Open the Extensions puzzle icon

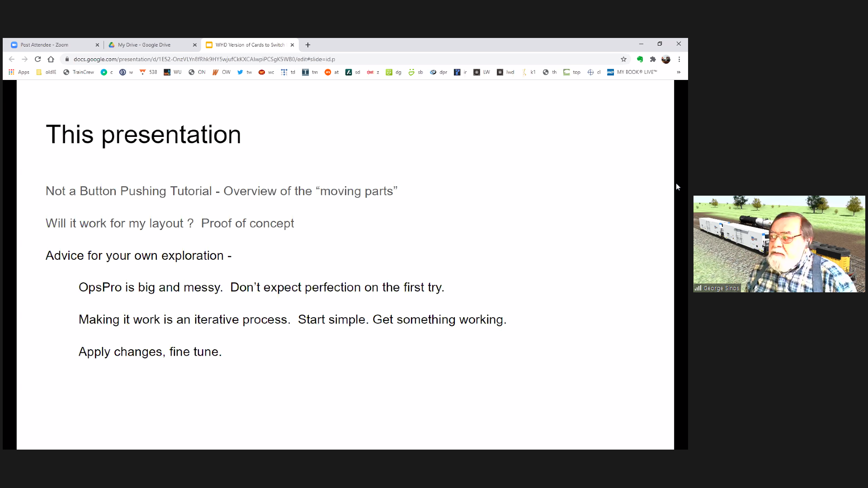pos(653,59)
